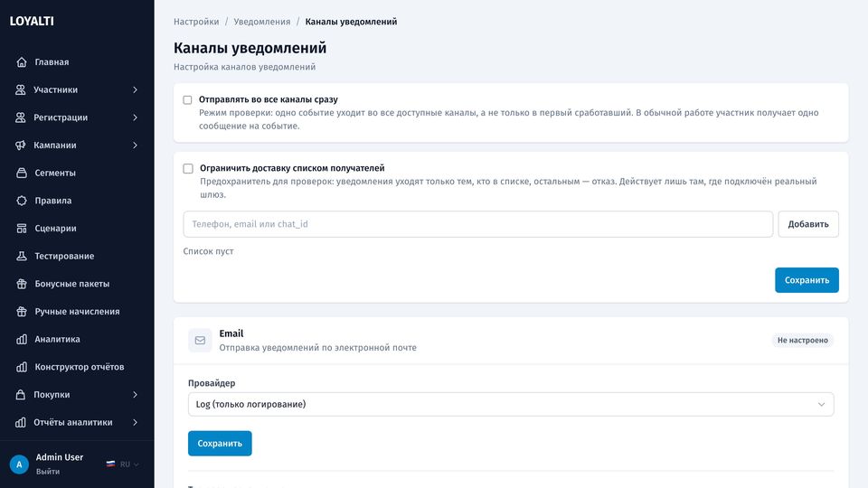Save the Email provider with Сохранить

click(220, 443)
